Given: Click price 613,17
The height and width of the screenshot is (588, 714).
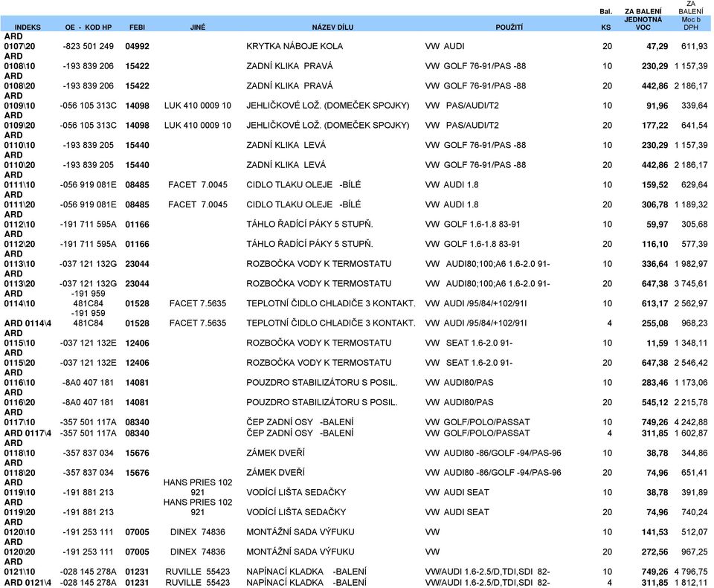Looking at the screenshot, I should 654,303.
